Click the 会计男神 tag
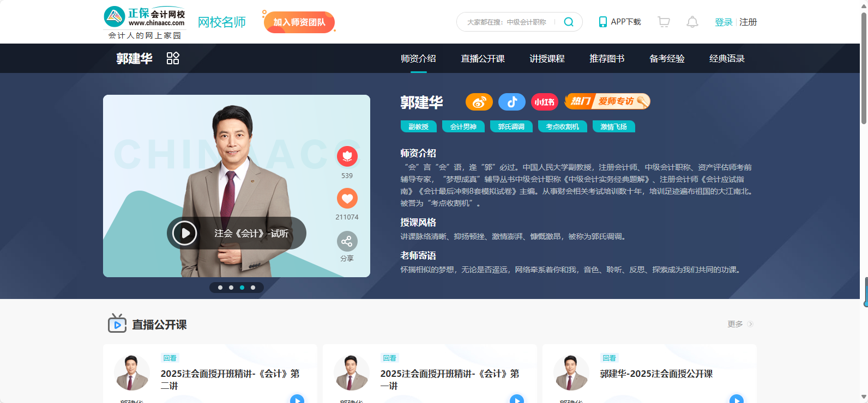 [x=463, y=126]
